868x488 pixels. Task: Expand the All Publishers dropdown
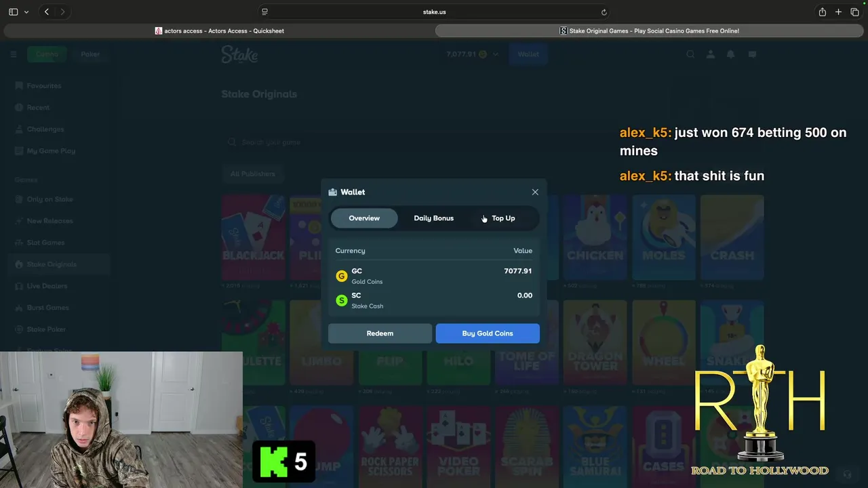coord(252,174)
